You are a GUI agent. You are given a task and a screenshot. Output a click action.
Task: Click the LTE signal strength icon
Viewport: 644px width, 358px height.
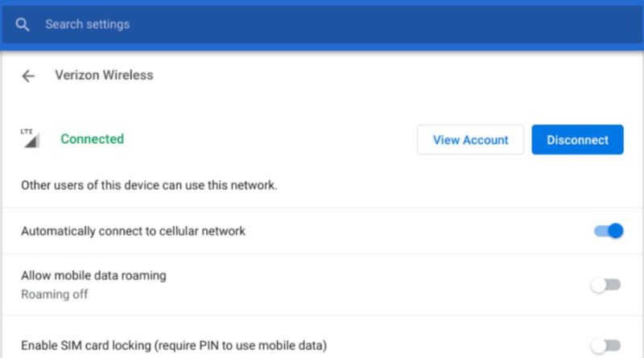(31, 138)
